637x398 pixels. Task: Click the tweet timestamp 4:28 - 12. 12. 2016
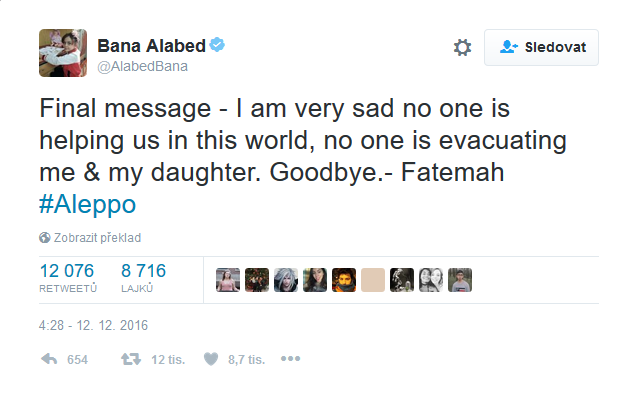point(93,325)
